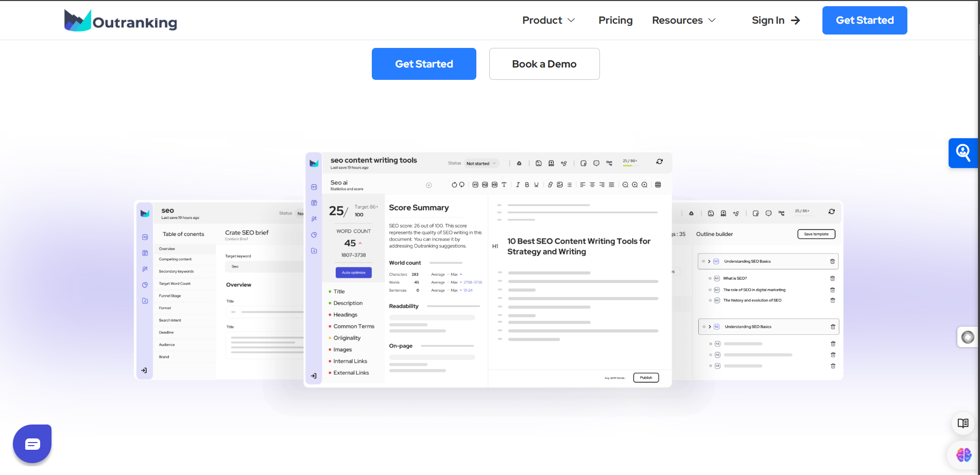Screen dimensions: 980x475
Task: Click the 25/86+ score progress bar in the seo content writing tools header
Action: point(630,165)
